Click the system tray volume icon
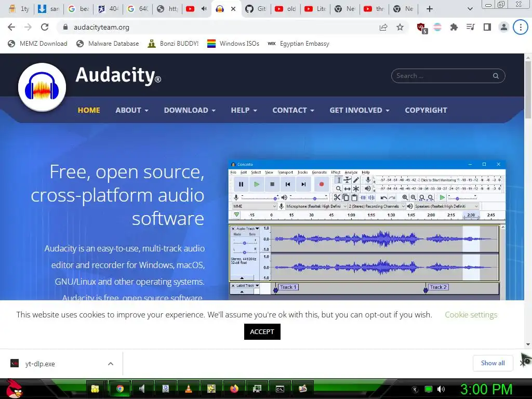This screenshot has width=532, height=399. point(441,389)
